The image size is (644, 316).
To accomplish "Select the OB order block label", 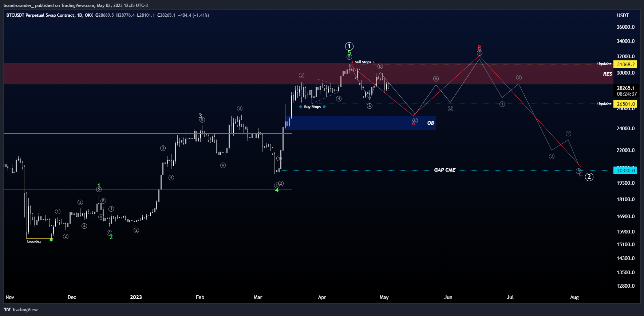I will tap(431, 123).
